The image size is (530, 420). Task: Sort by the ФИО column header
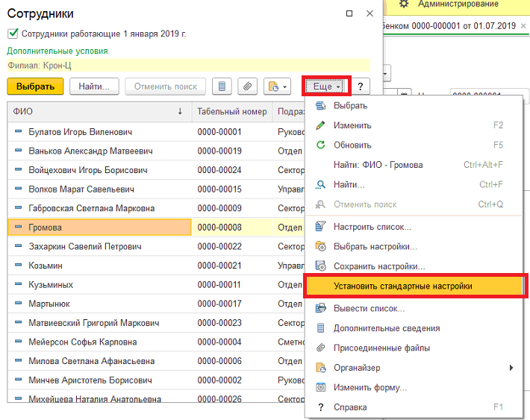pos(99,111)
